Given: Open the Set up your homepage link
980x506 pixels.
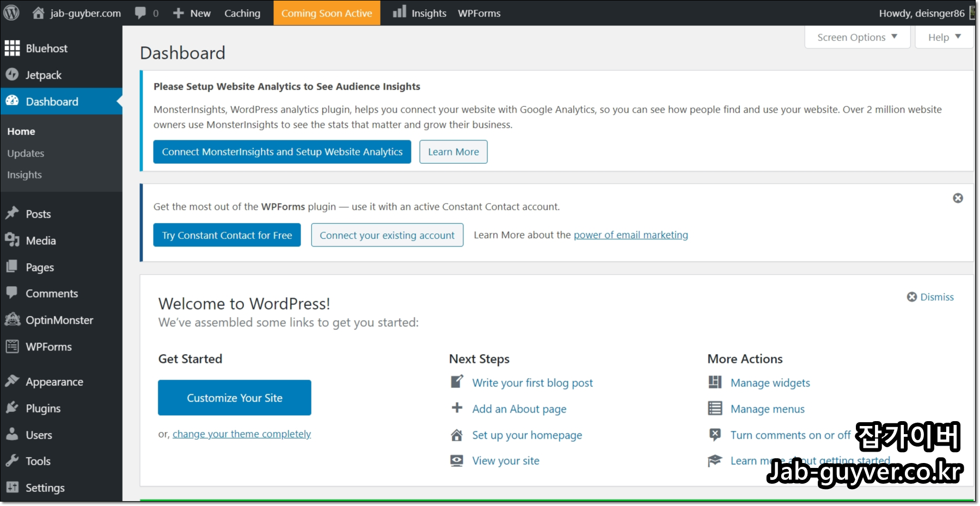Looking at the screenshot, I should point(527,435).
